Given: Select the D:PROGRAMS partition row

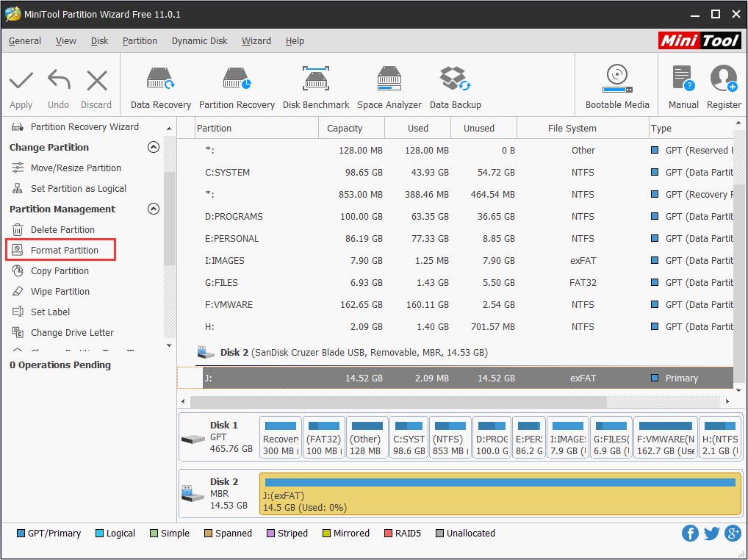Looking at the screenshot, I should pos(455,217).
